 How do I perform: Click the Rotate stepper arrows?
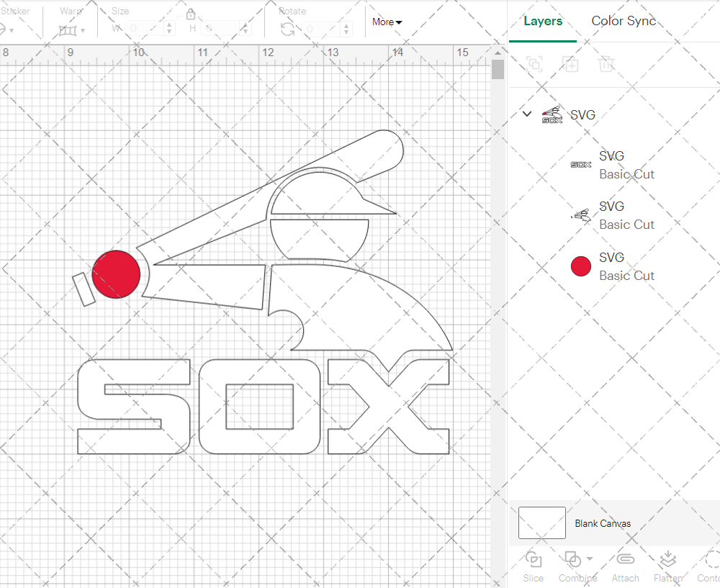pyautogui.click(x=347, y=29)
